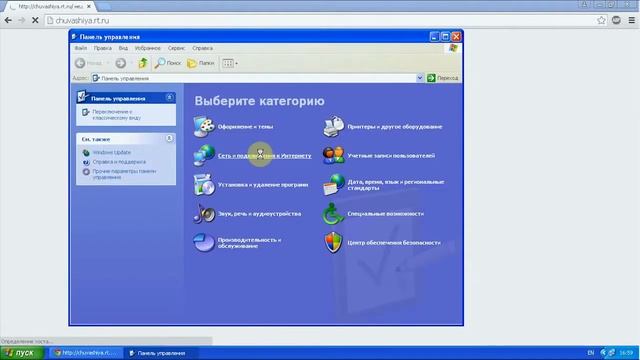
Task: Click the browser back arrow
Action: pyautogui.click(x=8, y=20)
